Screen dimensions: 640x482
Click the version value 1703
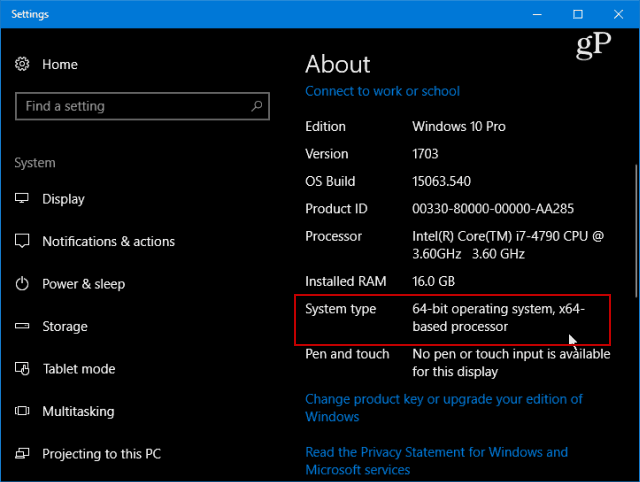[425, 153]
